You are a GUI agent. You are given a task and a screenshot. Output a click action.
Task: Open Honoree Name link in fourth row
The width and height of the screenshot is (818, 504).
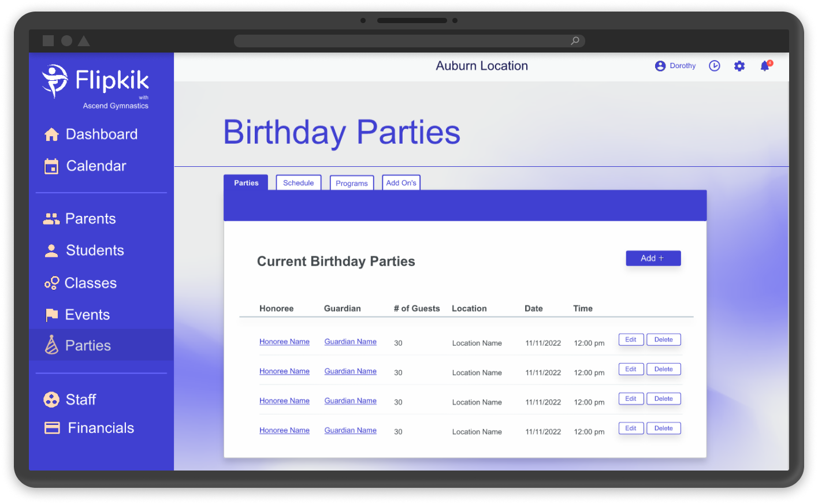[x=284, y=430]
